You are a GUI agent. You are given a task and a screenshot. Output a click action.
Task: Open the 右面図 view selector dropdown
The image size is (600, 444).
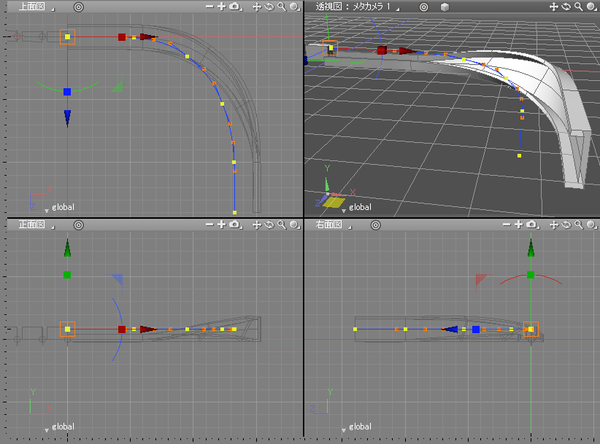(333, 225)
